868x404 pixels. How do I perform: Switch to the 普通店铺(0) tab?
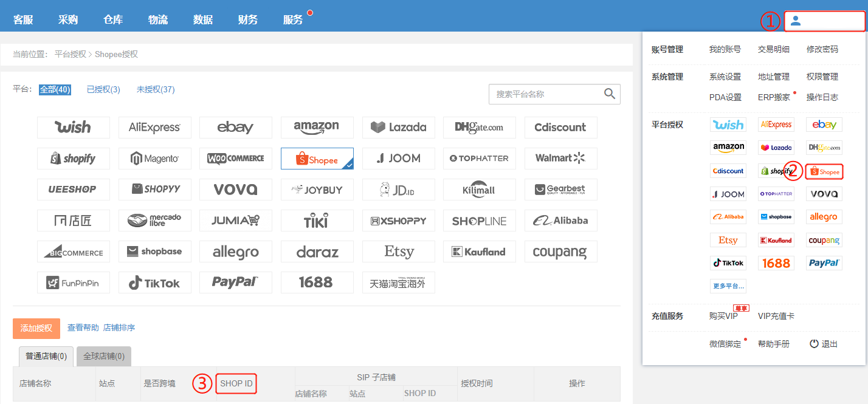pyautogui.click(x=46, y=356)
